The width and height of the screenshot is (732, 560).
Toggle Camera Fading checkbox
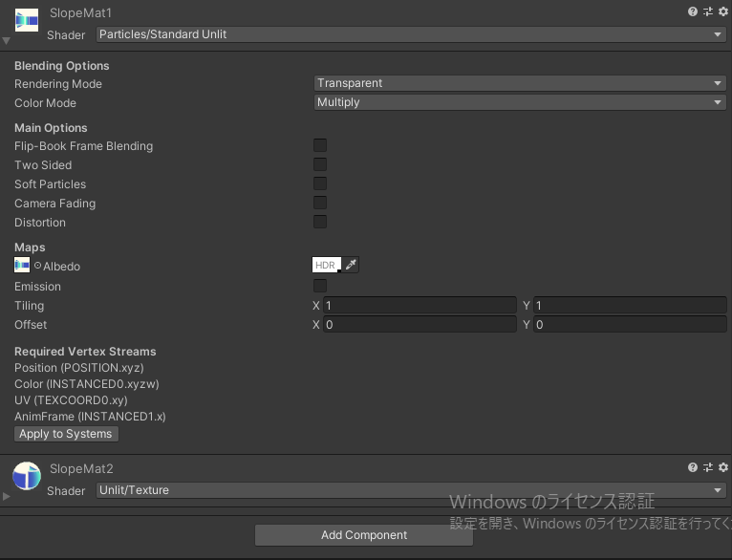(320, 203)
